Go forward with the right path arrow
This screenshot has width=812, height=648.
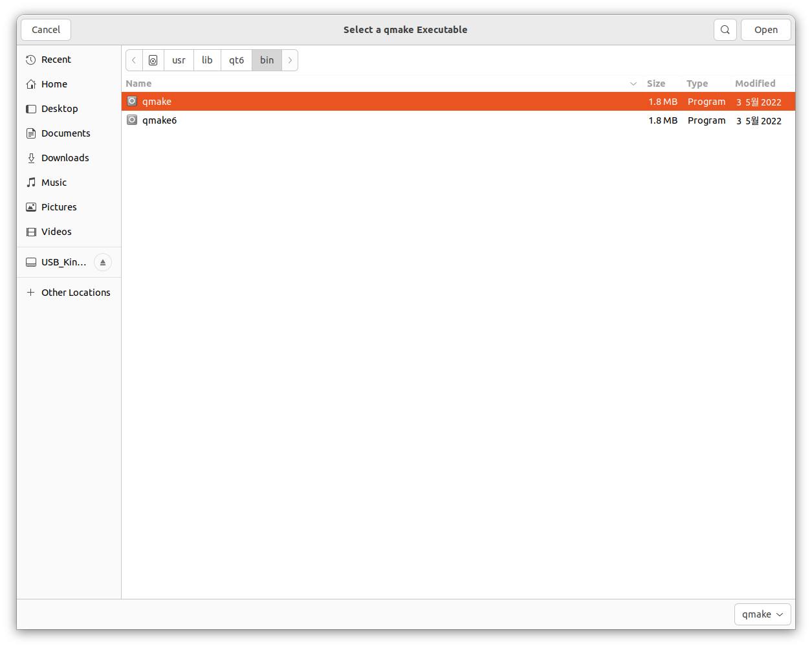pyautogui.click(x=290, y=60)
